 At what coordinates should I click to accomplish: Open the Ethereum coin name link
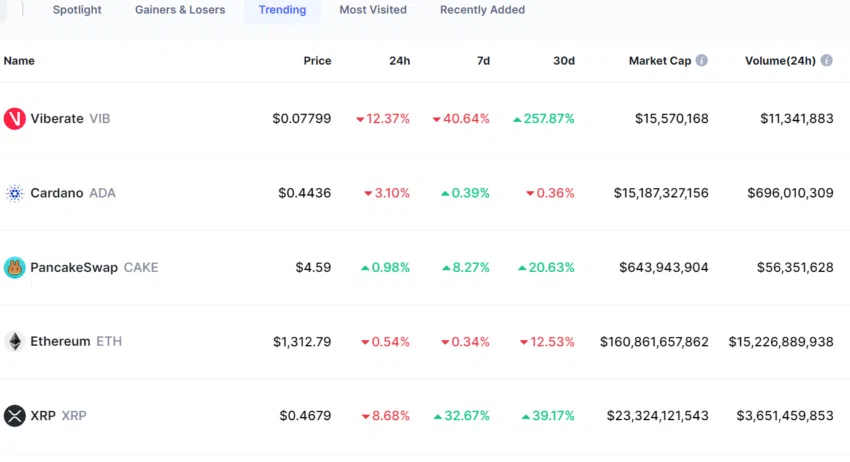[x=60, y=342]
